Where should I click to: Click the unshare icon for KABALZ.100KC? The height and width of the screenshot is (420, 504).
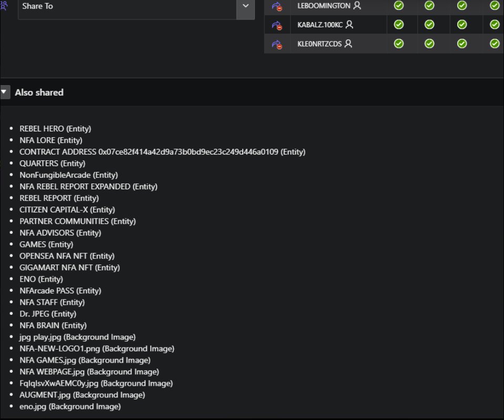[277, 25]
